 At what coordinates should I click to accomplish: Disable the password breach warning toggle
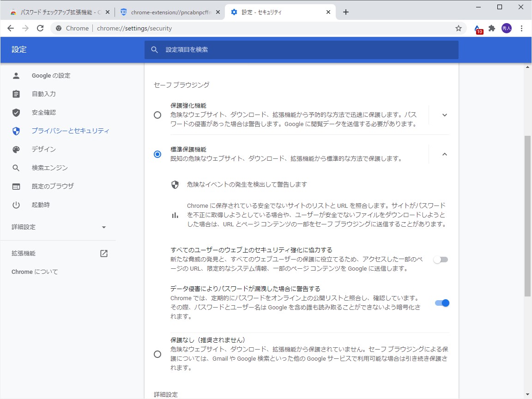click(x=441, y=302)
